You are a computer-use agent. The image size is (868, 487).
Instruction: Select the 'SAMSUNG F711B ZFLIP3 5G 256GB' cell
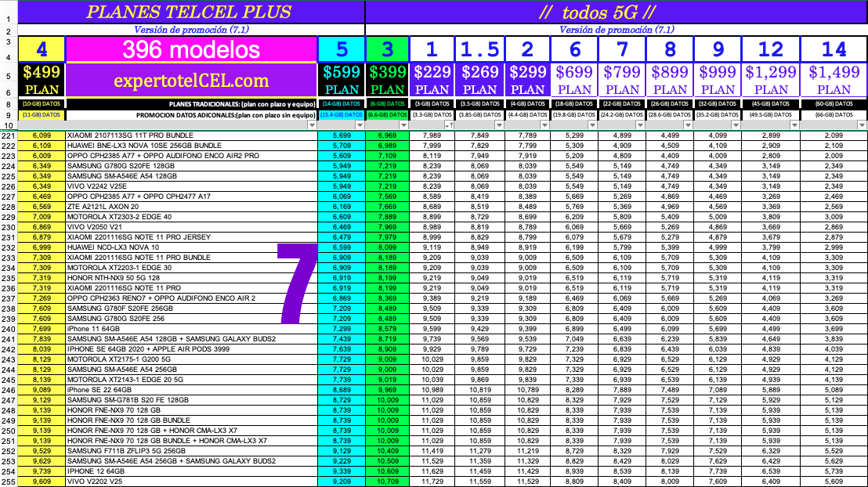(191, 451)
